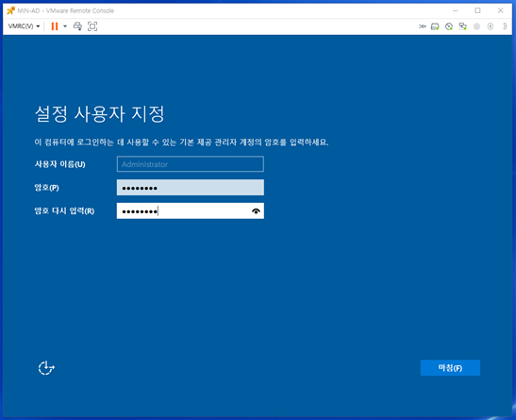Click the 암호(P) password field
Viewport: 516px width, 420px height.
coord(191,188)
